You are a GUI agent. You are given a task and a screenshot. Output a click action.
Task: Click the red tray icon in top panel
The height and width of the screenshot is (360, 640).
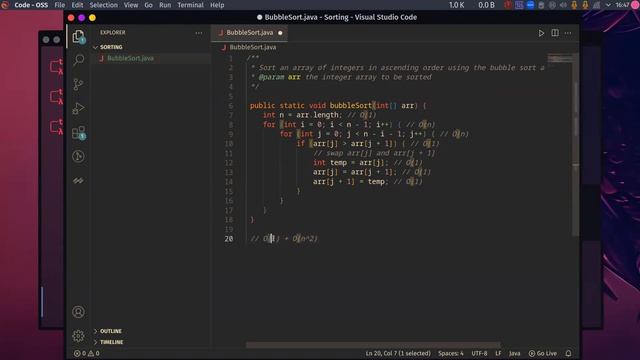click(x=508, y=5)
